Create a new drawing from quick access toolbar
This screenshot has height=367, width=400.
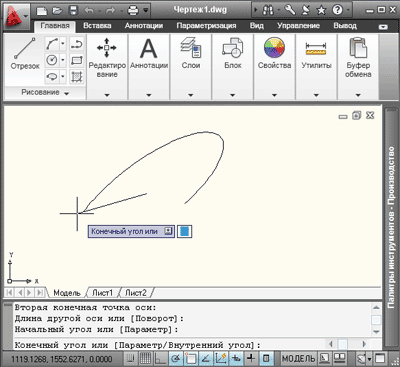click(x=42, y=10)
